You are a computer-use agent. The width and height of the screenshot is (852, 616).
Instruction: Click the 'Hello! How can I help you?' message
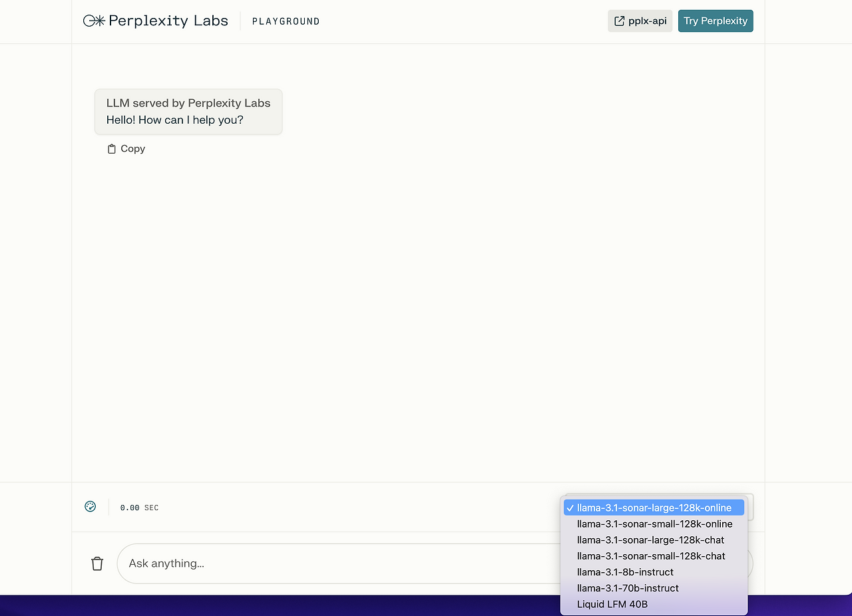(x=175, y=120)
